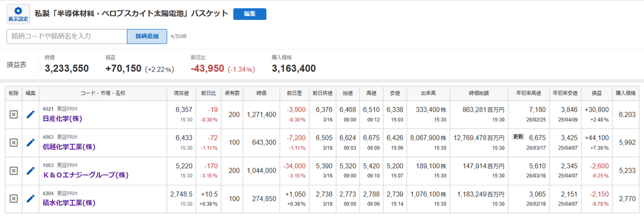Delete the 積水化学工業 row
Image resolution: width=644 pixels, height=216 pixels.
[x=14, y=198]
